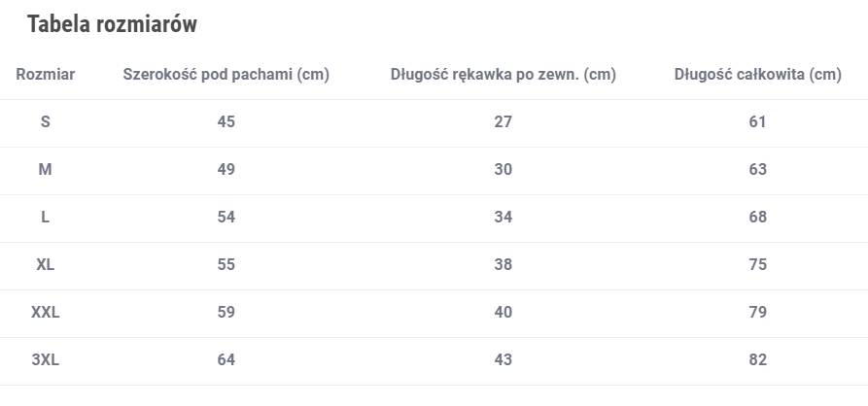Select 'Długość całkowita (cm)' column header
This screenshot has height=406, width=868.
point(757,75)
